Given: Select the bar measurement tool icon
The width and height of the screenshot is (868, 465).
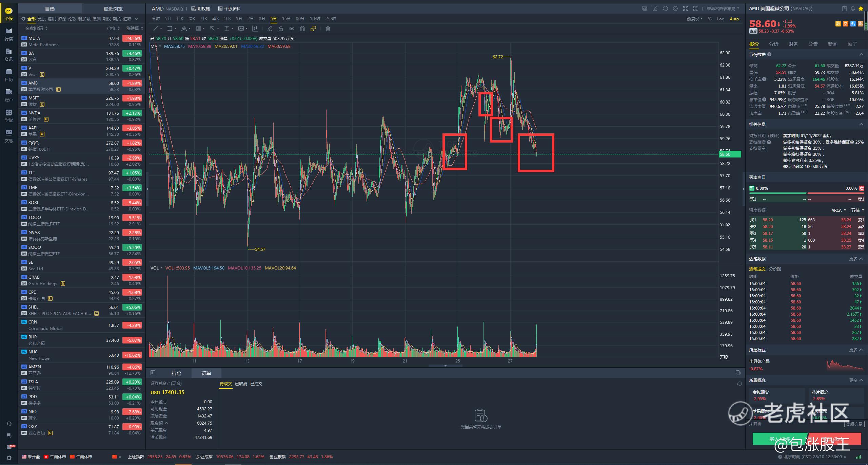Looking at the screenshot, I should [255, 29].
